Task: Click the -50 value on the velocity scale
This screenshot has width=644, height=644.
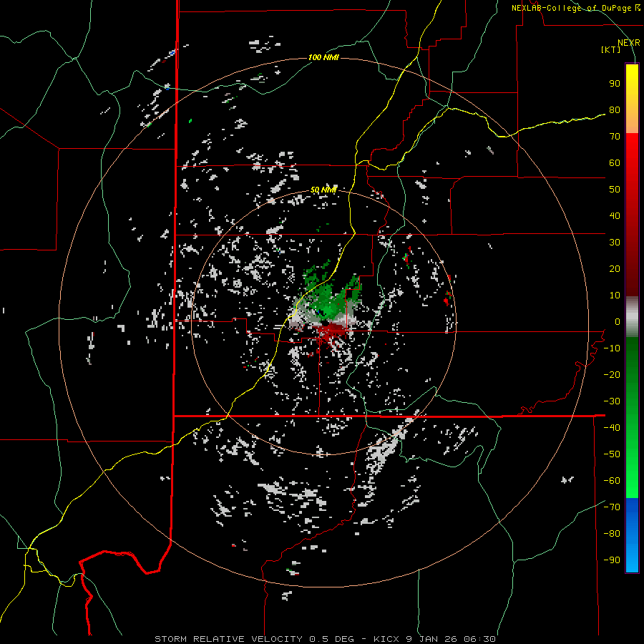Action: pos(612,454)
